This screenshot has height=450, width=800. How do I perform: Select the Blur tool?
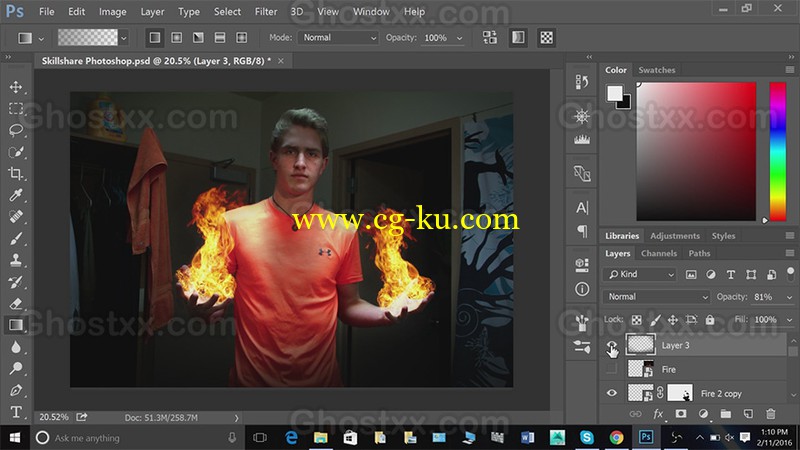pos(16,347)
